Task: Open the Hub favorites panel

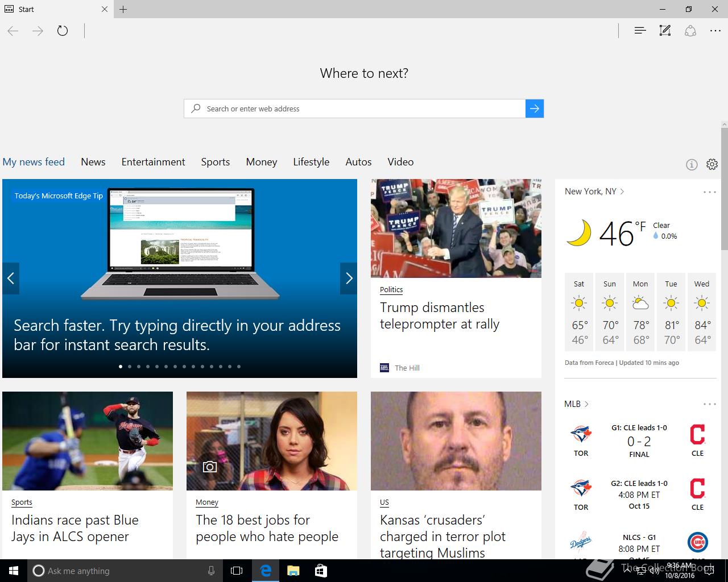Action: pyautogui.click(x=640, y=31)
